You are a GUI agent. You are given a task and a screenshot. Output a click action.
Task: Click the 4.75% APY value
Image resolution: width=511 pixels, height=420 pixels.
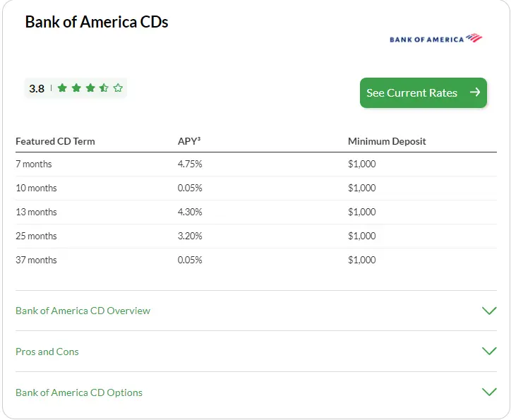[190, 164]
